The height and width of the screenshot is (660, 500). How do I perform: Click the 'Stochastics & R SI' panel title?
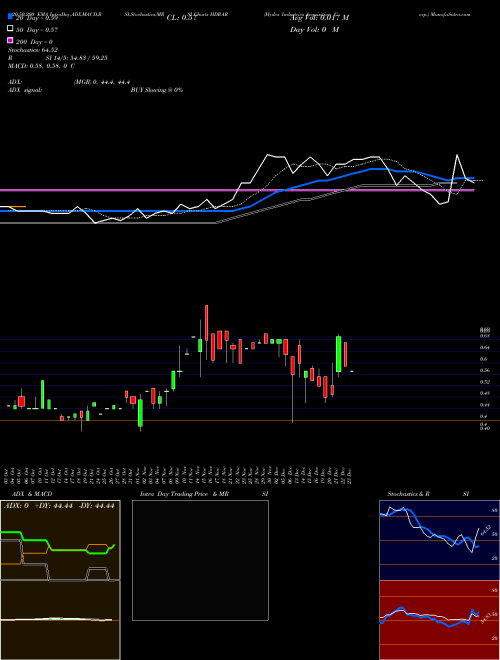(x=428, y=494)
